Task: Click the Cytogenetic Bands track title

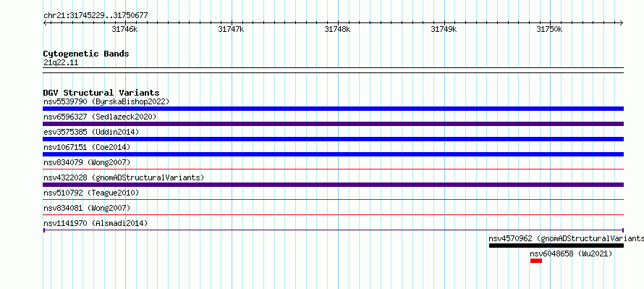Action: [86, 54]
